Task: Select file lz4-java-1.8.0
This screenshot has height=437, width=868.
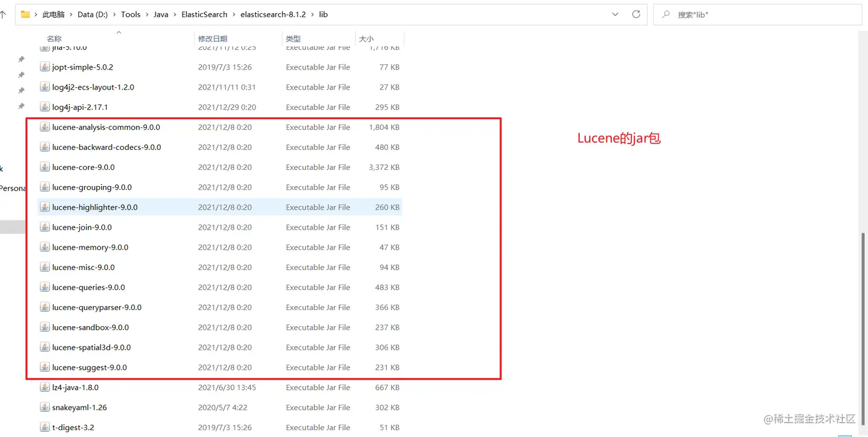Action: [75, 388]
